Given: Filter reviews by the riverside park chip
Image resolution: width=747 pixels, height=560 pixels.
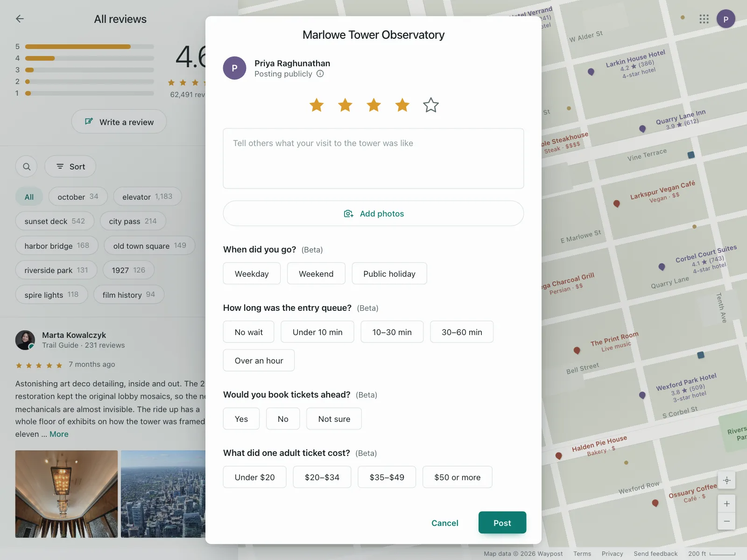Looking at the screenshot, I should (x=56, y=270).
